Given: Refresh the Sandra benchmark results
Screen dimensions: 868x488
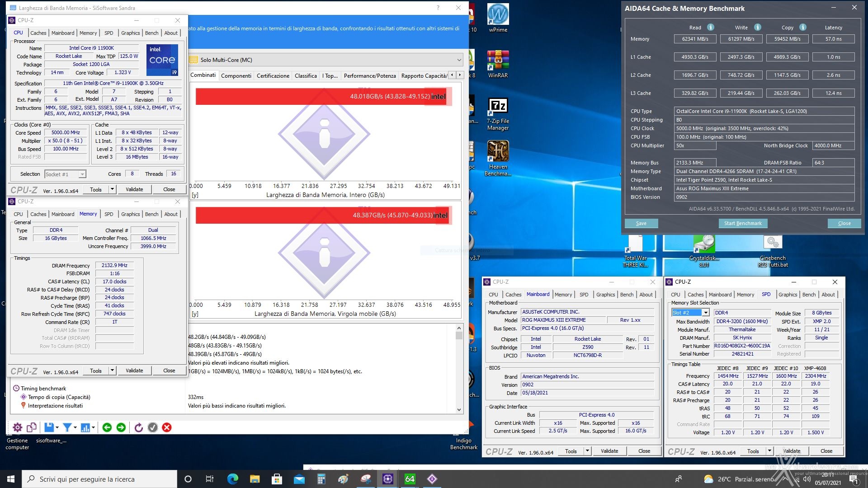Looking at the screenshot, I should [x=139, y=427].
